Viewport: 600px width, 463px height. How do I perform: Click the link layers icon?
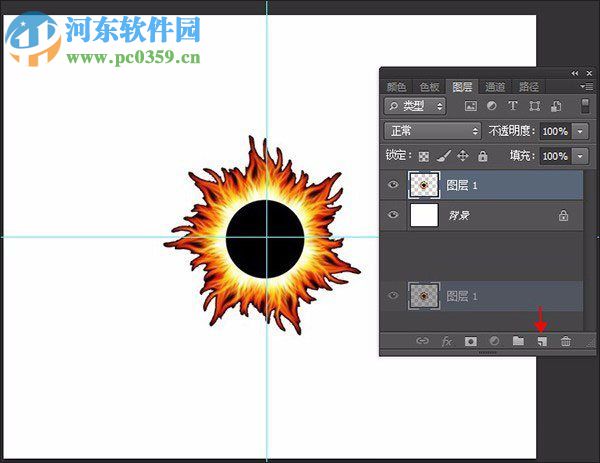(x=422, y=341)
